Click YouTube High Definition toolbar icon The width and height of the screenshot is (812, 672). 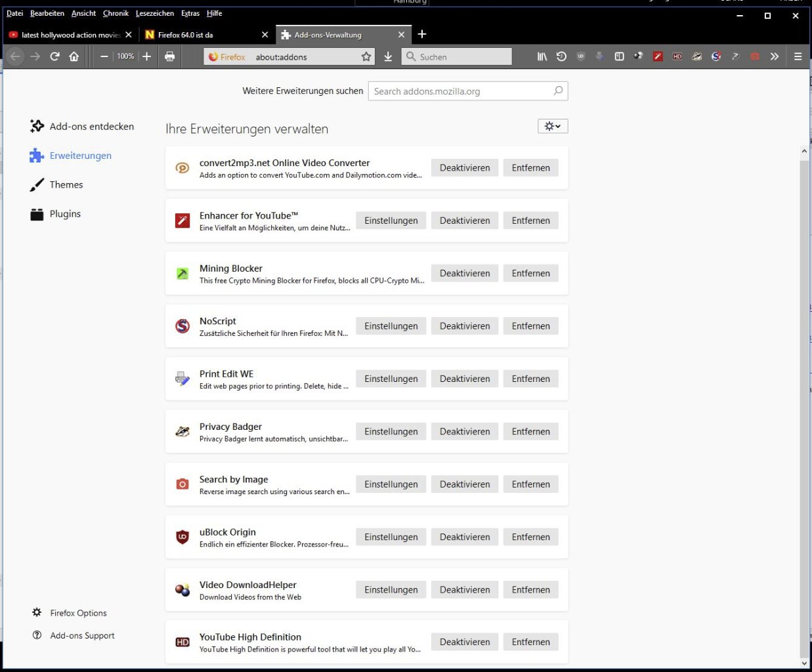pos(677,56)
